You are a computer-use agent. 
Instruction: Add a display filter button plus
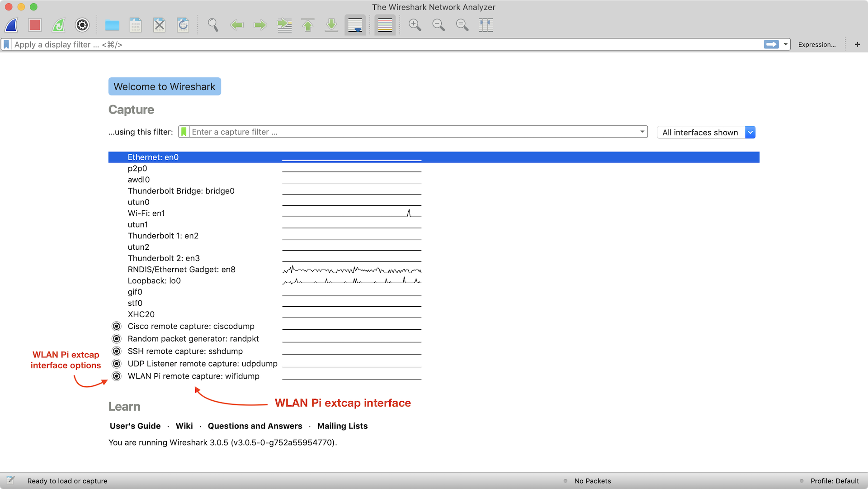[x=857, y=44]
